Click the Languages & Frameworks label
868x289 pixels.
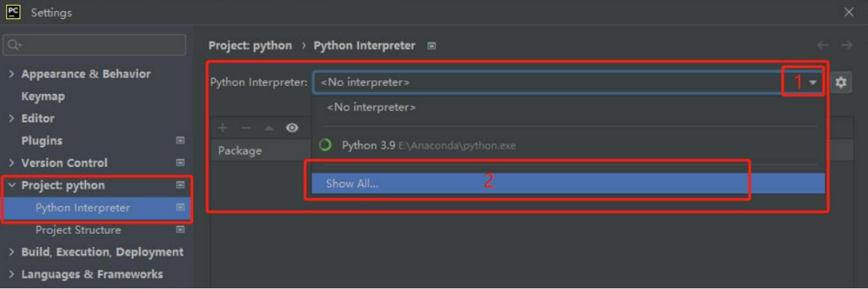pyautogui.click(x=92, y=275)
